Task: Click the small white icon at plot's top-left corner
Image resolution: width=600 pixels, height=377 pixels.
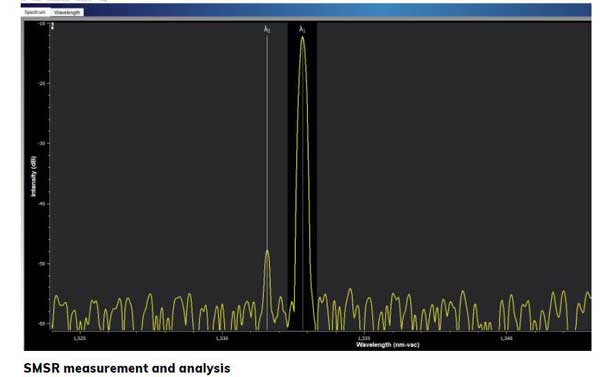Action: pyautogui.click(x=52, y=26)
